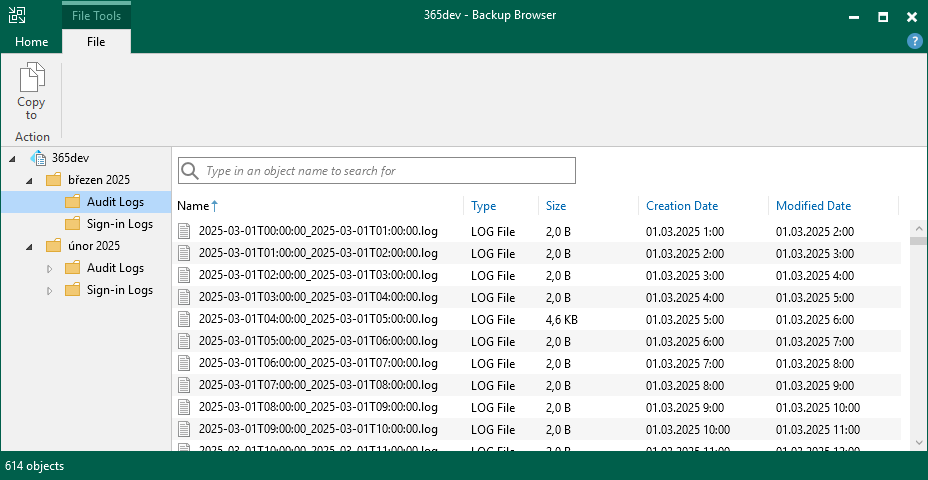Click file icon of 2025-03-01T04:00:00 log
928x480 pixels.
(185, 320)
